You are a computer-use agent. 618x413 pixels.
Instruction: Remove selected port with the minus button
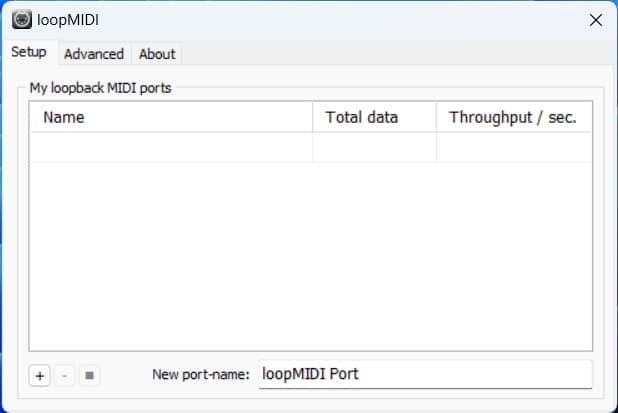64,375
